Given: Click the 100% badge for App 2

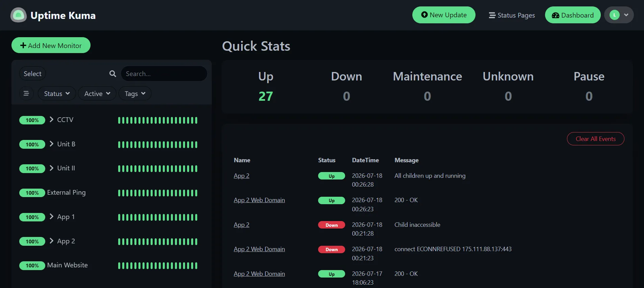Looking at the screenshot, I should point(32,241).
